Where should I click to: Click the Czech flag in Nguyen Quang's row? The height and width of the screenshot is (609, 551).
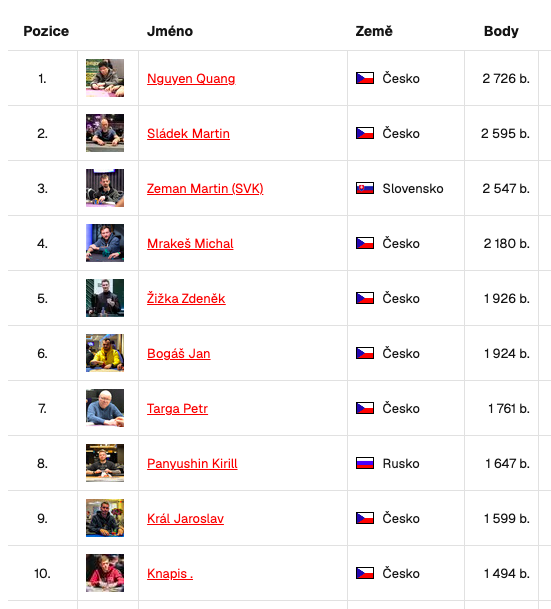pos(365,78)
